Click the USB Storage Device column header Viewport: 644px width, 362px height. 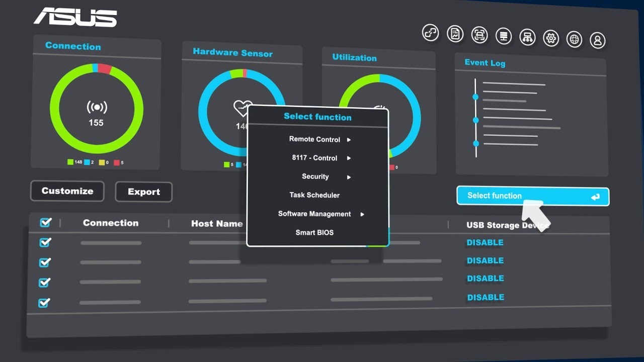coord(508,225)
